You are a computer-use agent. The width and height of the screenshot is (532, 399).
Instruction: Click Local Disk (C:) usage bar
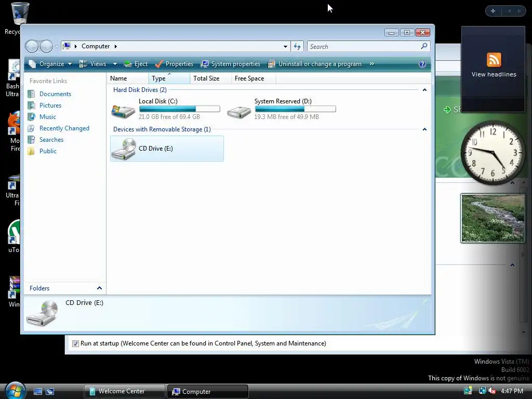[x=179, y=109]
